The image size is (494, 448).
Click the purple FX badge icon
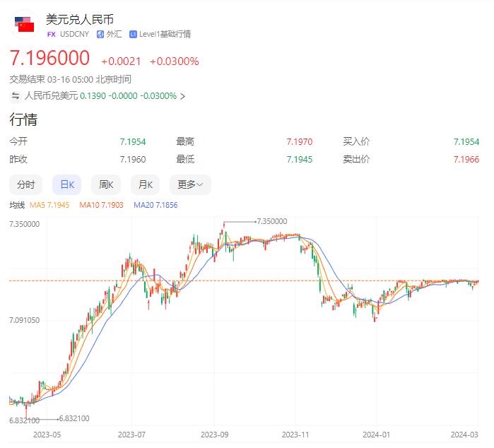point(52,34)
